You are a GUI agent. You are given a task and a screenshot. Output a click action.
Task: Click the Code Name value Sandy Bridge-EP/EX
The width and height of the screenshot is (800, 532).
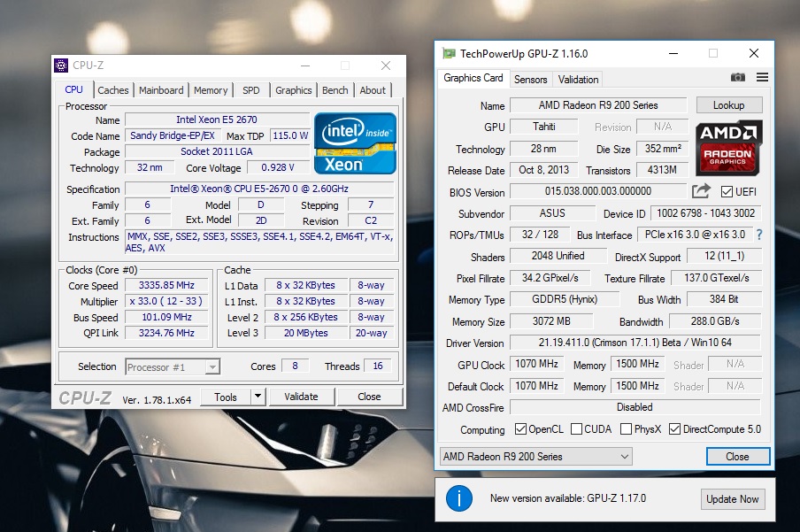[x=173, y=135]
